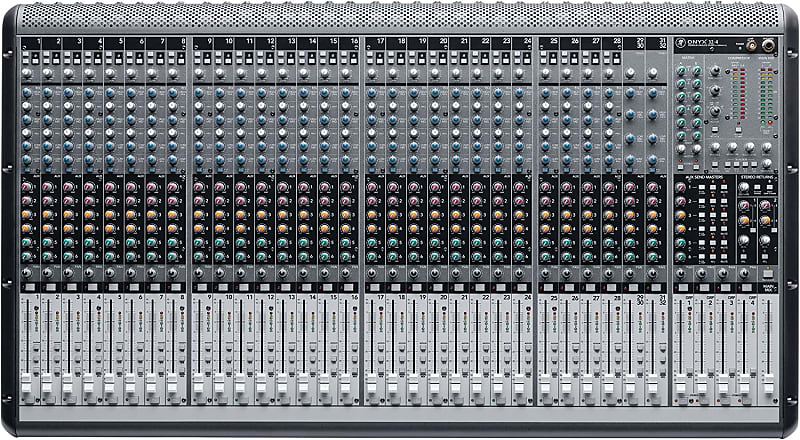
Task: Turn the orange knob in Stereo Return 2
Action: coord(764,220)
